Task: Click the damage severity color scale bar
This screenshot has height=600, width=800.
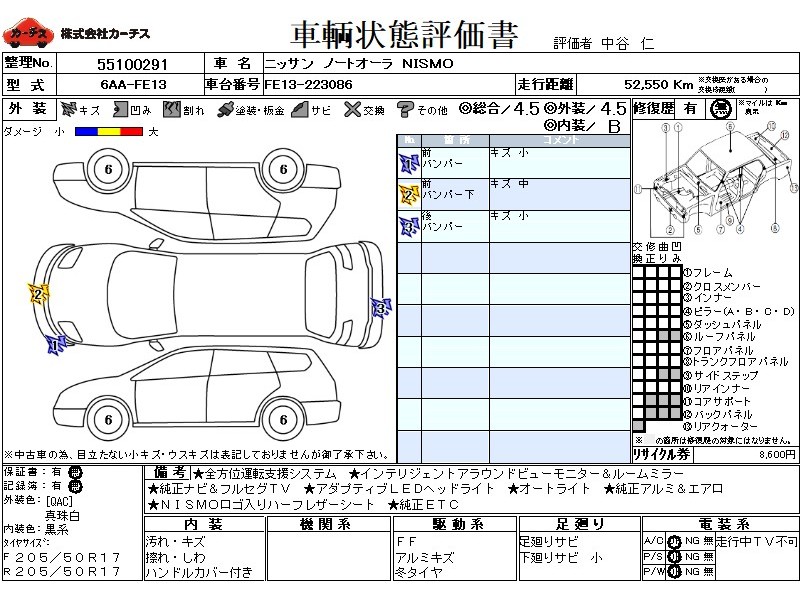Action: pos(108,131)
